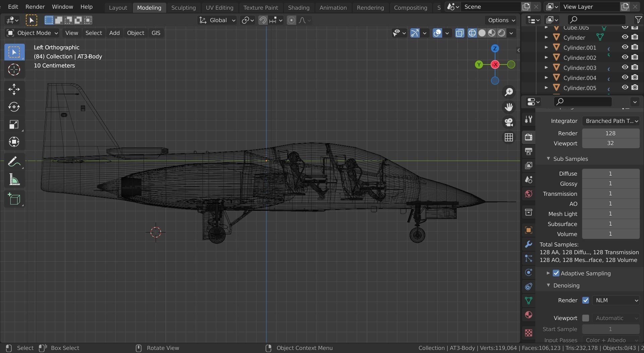
Task: Hide Cylinder.003 in viewport via eye
Action: click(x=625, y=68)
